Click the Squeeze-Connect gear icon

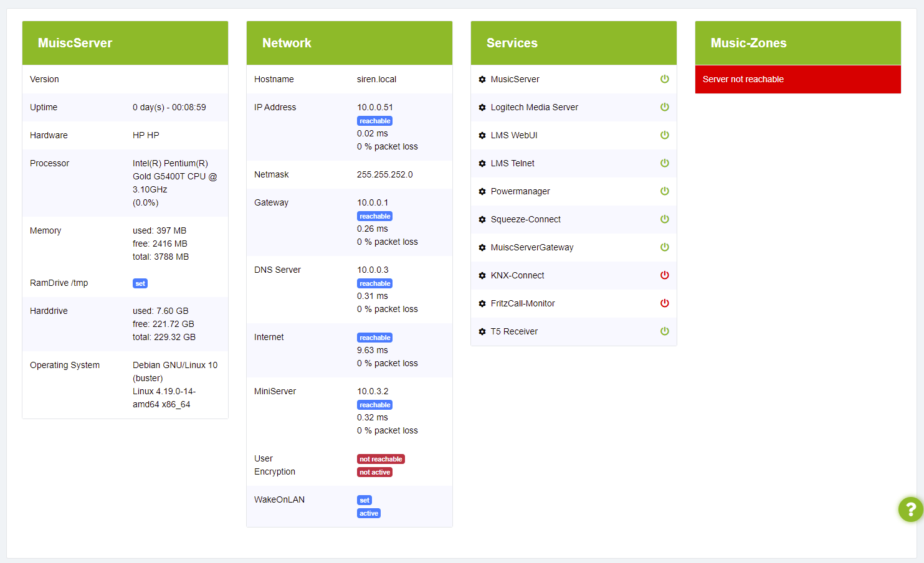click(x=482, y=220)
